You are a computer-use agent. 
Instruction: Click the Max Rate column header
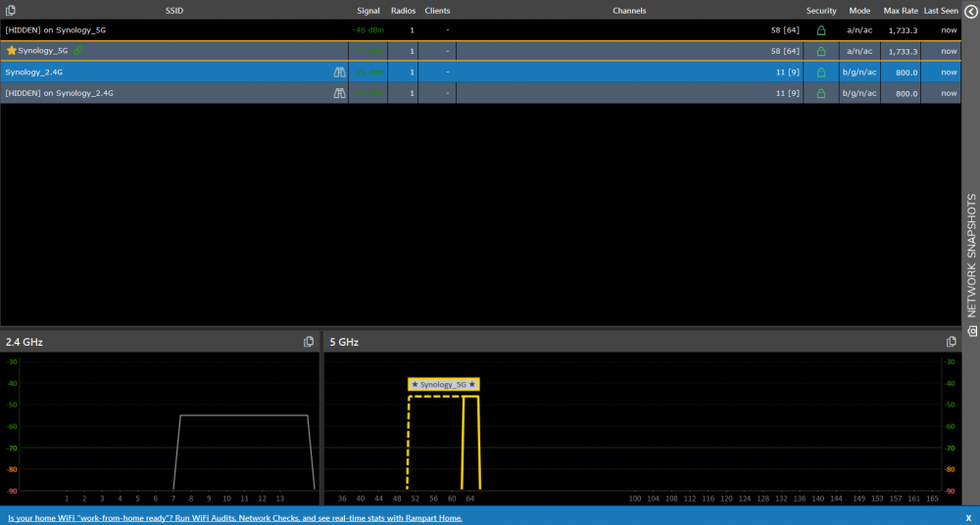point(899,10)
